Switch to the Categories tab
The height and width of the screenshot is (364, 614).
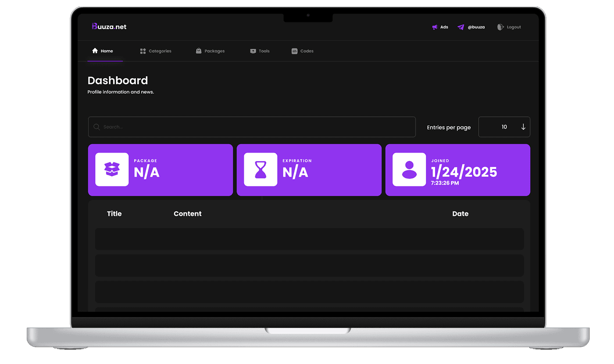[160, 51]
